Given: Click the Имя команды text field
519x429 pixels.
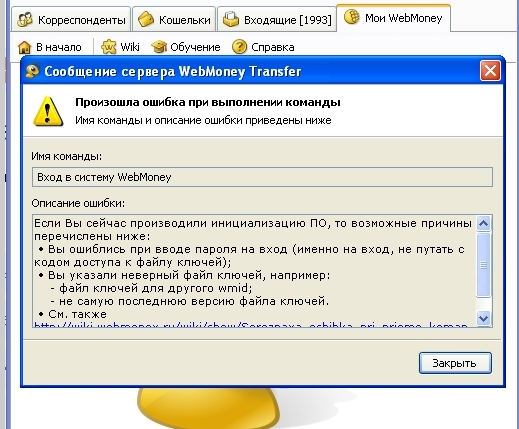Looking at the screenshot, I should pyautogui.click(x=262, y=177).
